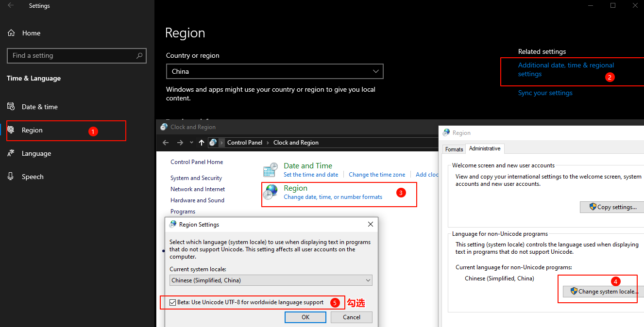Click the Find a setting search field

[77, 56]
